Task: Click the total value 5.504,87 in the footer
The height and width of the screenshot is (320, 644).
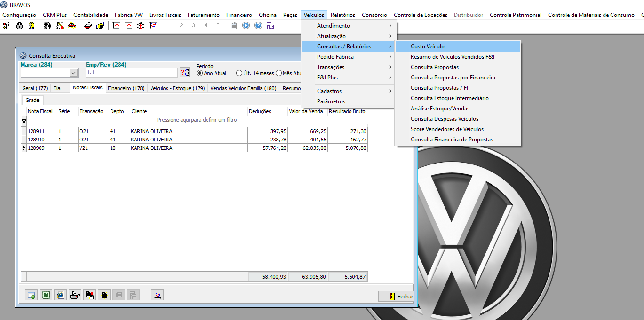Action: [x=348, y=277]
